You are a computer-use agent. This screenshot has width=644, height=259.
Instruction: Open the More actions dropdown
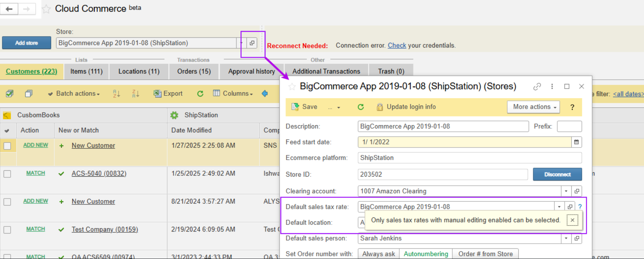[x=533, y=107]
